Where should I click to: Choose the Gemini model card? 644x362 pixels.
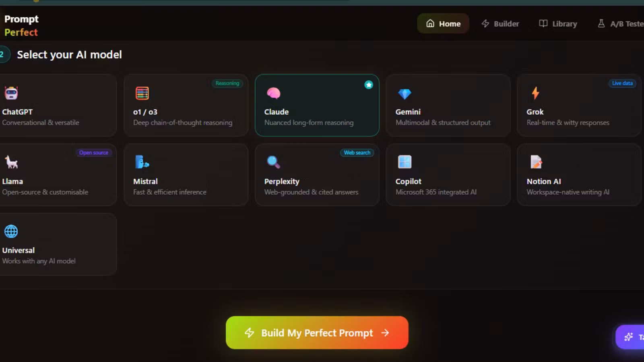tap(448, 105)
